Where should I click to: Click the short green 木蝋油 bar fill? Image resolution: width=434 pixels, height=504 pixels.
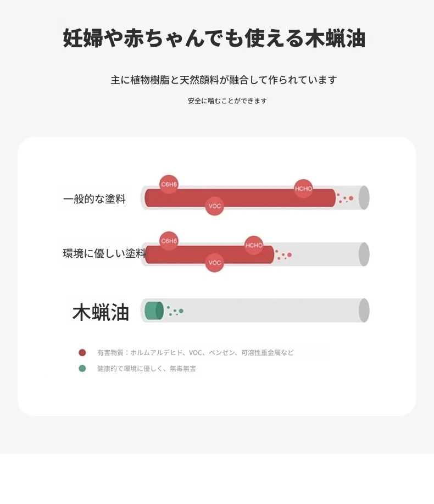click(x=153, y=311)
